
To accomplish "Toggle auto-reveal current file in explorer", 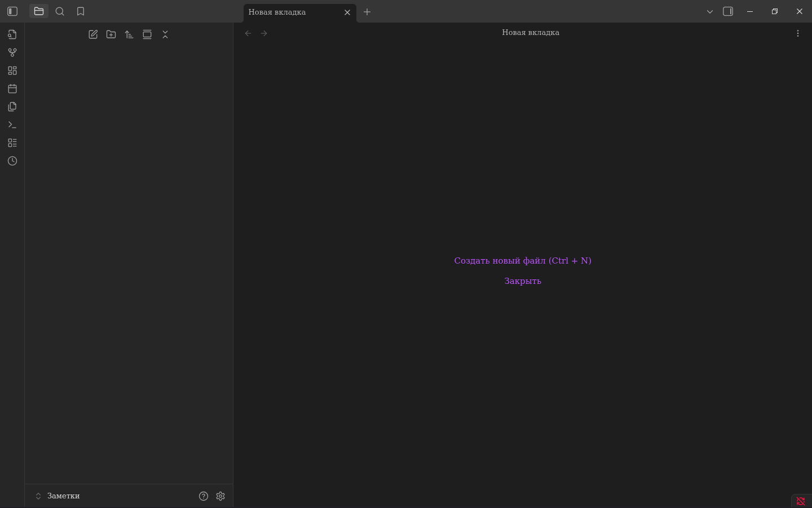I will (147, 34).
